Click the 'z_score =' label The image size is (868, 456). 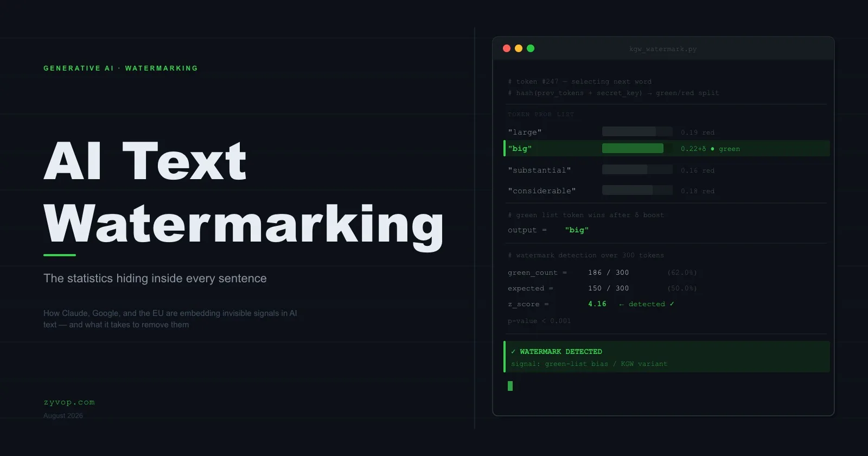click(x=528, y=304)
